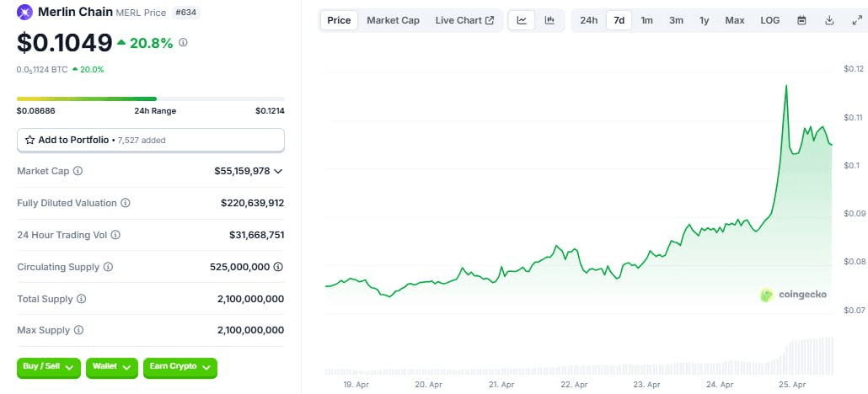868x394 pixels.
Task: Click 24 Hour Trading Vol info icon
Action: [x=115, y=235]
